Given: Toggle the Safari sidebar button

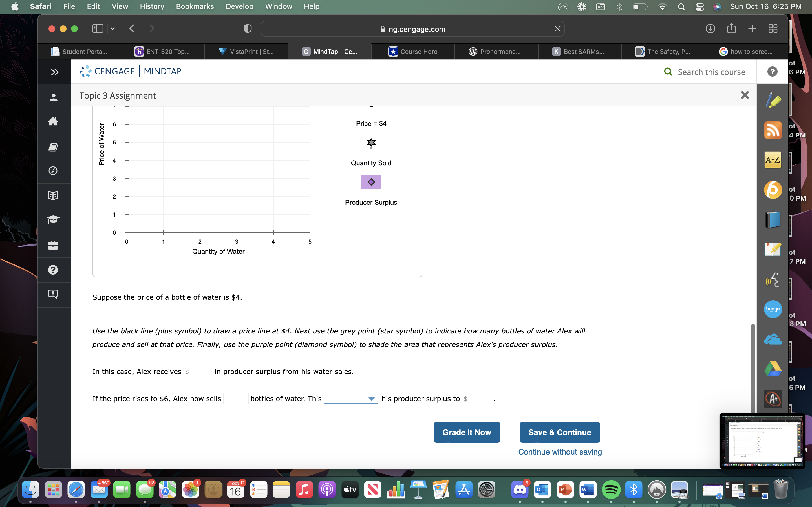Looking at the screenshot, I should click(x=98, y=29).
